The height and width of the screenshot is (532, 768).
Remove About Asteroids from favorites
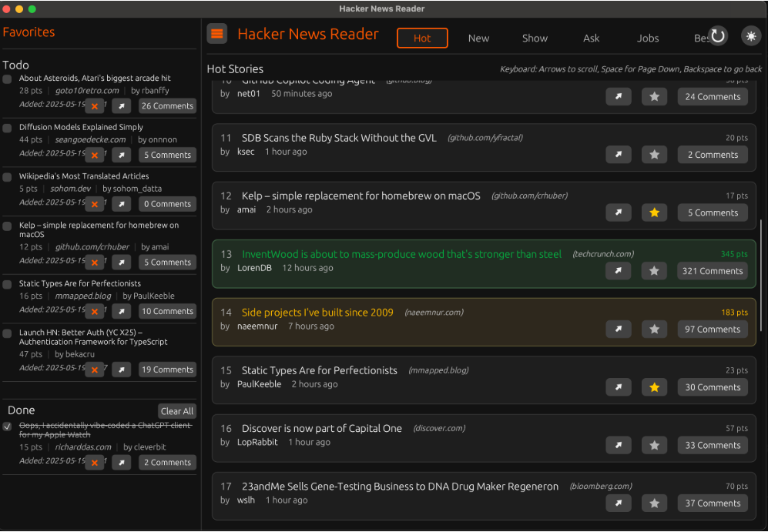pyautogui.click(x=95, y=106)
